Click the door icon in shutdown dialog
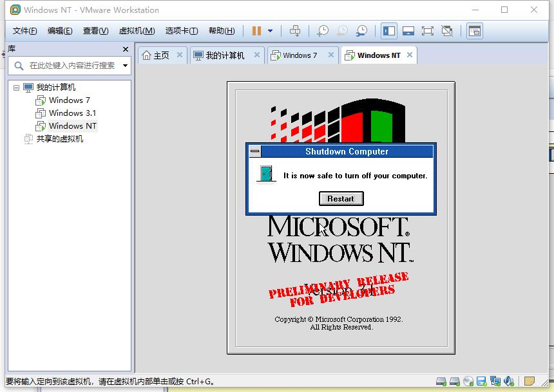This screenshot has width=554, height=392. [267, 174]
